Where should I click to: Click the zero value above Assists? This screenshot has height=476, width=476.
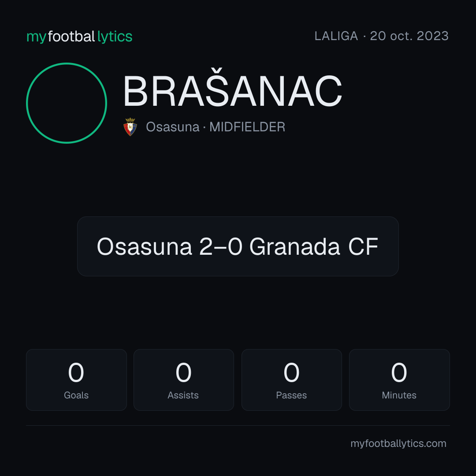click(x=183, y=372)
